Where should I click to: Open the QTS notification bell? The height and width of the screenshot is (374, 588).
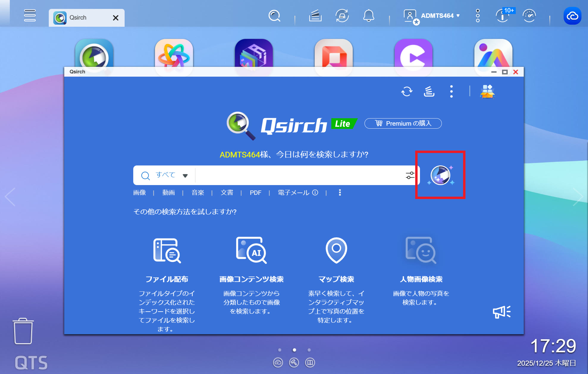(369, 16)
